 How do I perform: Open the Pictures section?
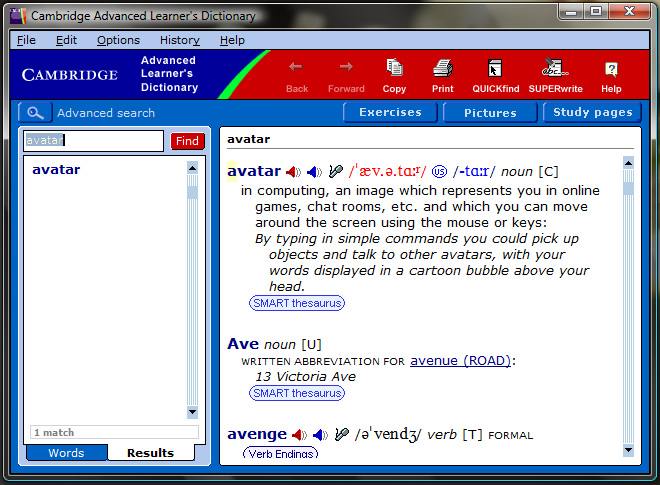coord(490,113)
